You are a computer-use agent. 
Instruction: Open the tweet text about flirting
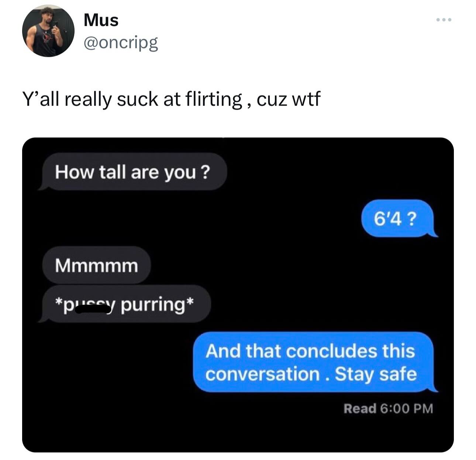(x=171, y=99)
